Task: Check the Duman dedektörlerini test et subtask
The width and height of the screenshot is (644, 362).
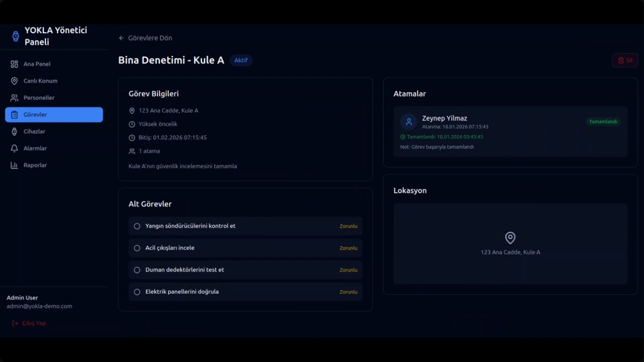Action: [x=137, y=270]
